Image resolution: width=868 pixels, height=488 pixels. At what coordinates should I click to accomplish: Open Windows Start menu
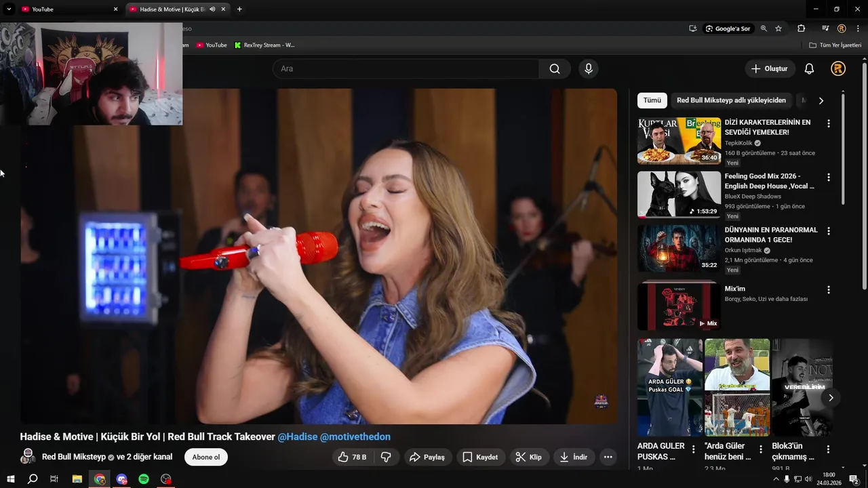pos(10,479)
